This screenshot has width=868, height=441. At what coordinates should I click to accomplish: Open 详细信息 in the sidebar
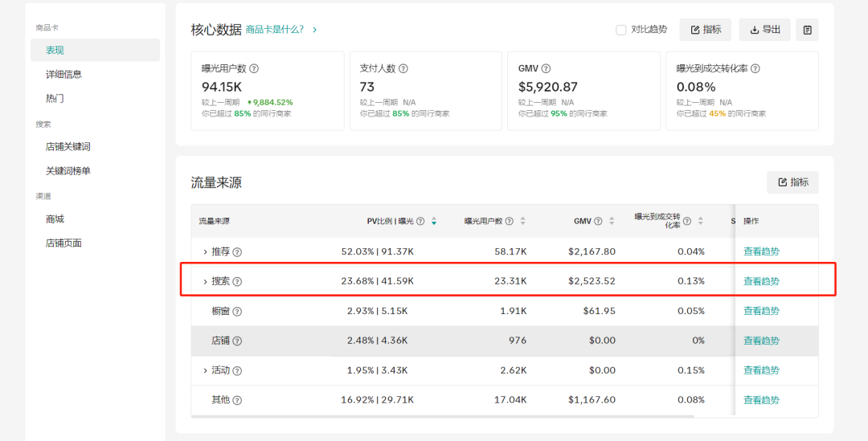tap(63, 74)
